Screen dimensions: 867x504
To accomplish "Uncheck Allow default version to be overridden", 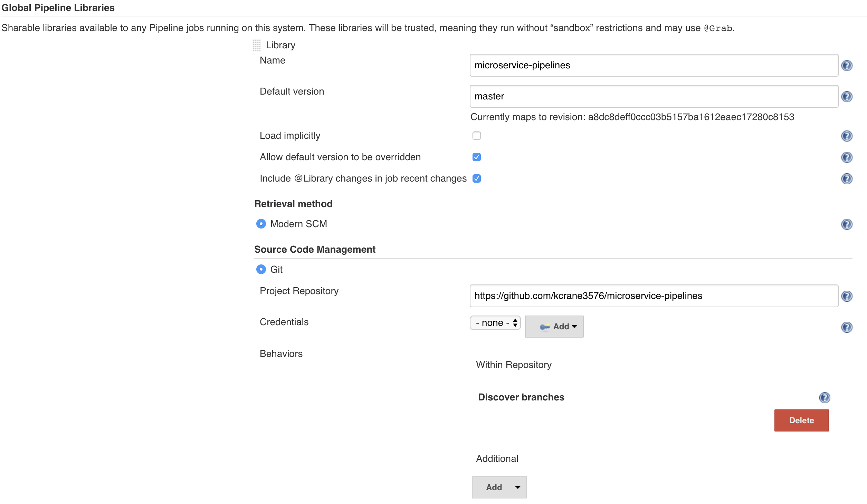I will point(477,157).
